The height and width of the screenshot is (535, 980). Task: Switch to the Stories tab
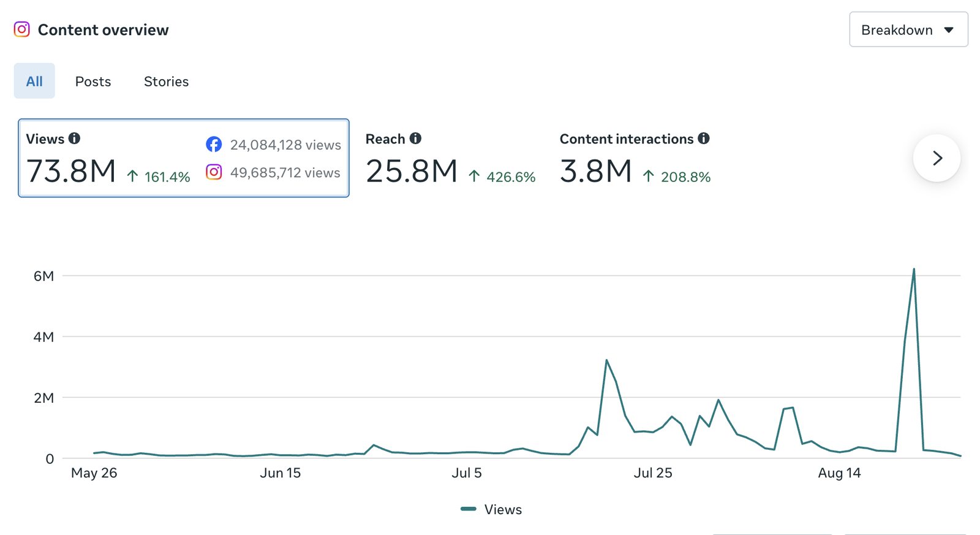166,82
